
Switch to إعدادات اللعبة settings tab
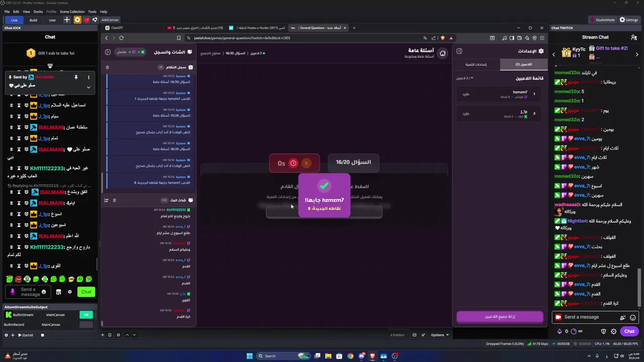click(x=476, y=64)
